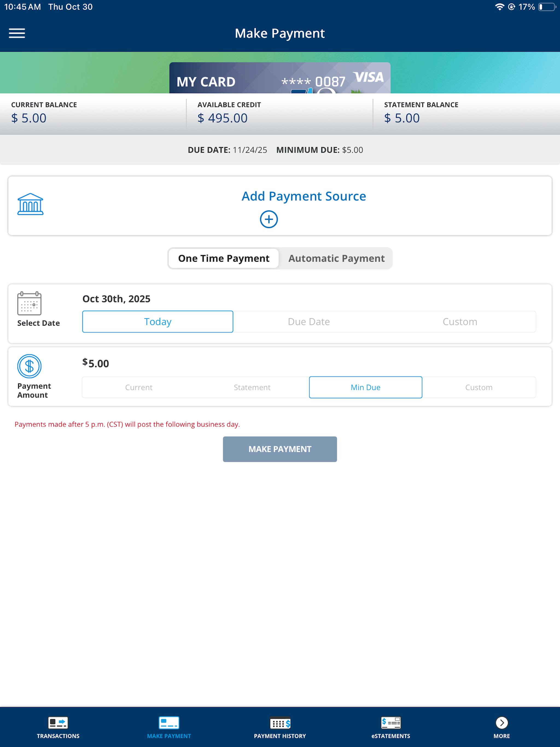The image size is (560, 747).
Task: Tap the plus circle to add source
Action: pyautogui.click(x=269, y=219)
